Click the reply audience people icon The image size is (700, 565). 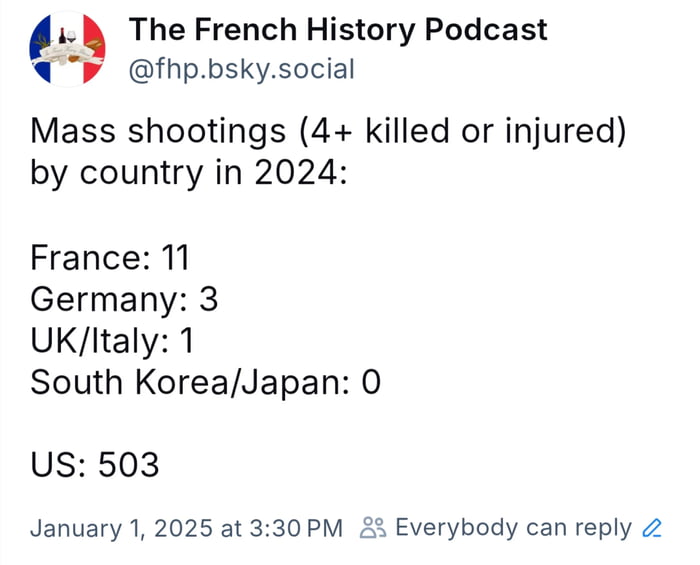[372, 527]
